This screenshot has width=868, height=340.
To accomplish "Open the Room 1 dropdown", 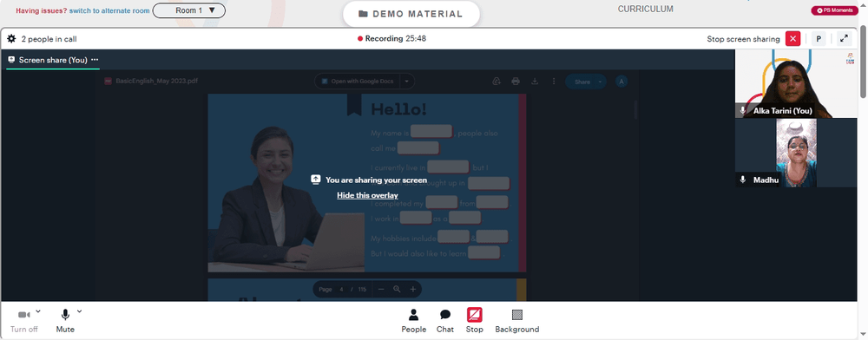I will (x=188, y=10).
